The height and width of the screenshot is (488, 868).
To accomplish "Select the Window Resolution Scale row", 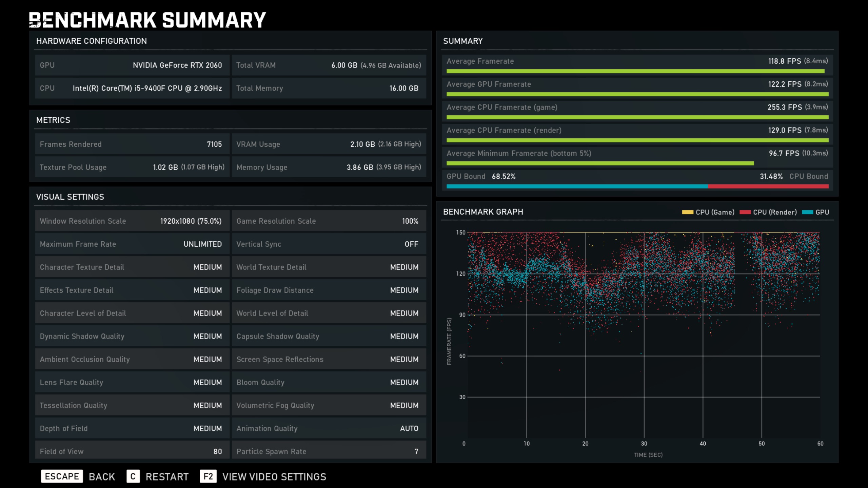I will pyautogui.click(x=132, y=221).
